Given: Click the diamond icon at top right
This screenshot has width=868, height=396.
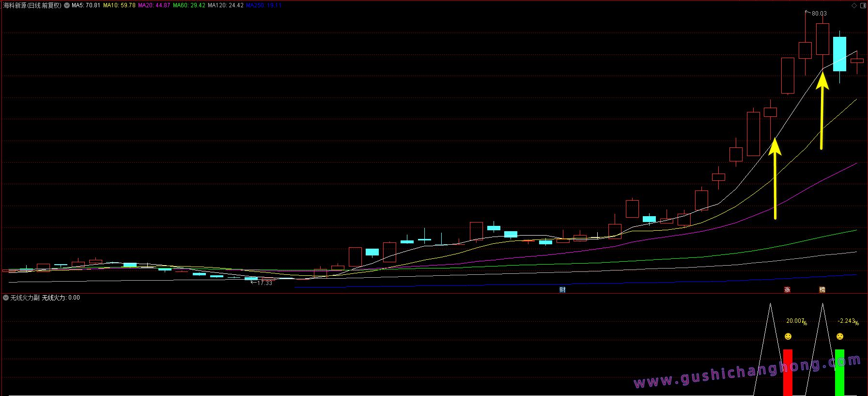Looking at the screenshot, I should [x=854, y=6].
